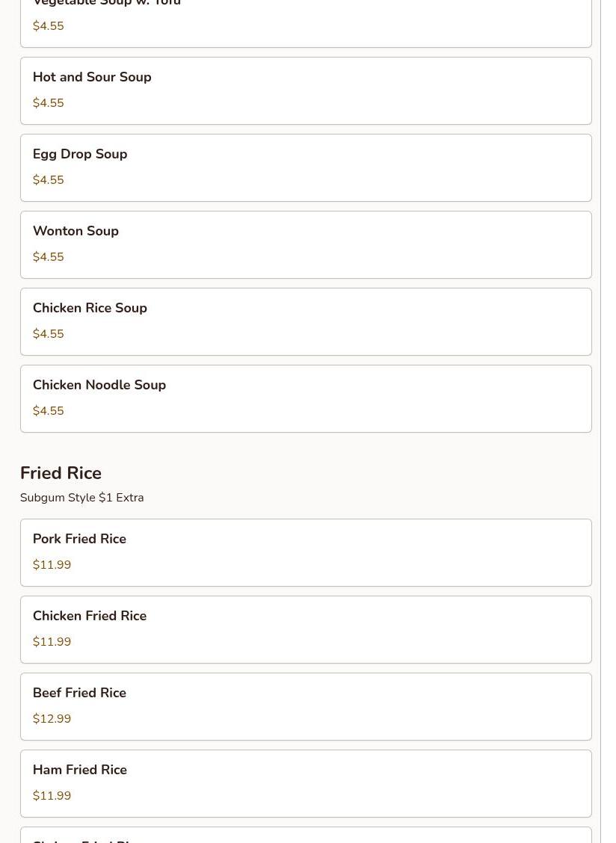616x843 pixels.
Task: Select the Pork Fried Rice item
Action: (306, 553)
